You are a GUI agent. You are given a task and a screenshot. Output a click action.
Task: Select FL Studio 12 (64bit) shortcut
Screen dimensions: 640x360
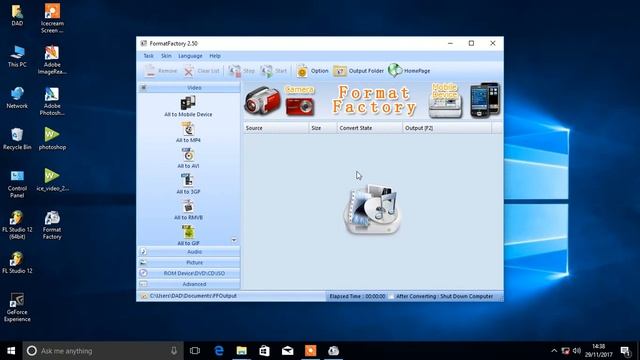[x=17, y=225]
